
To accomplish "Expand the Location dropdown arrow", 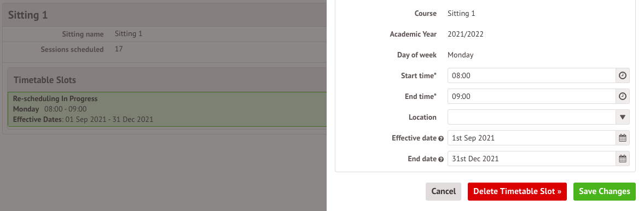I will (x=623, y=117).
